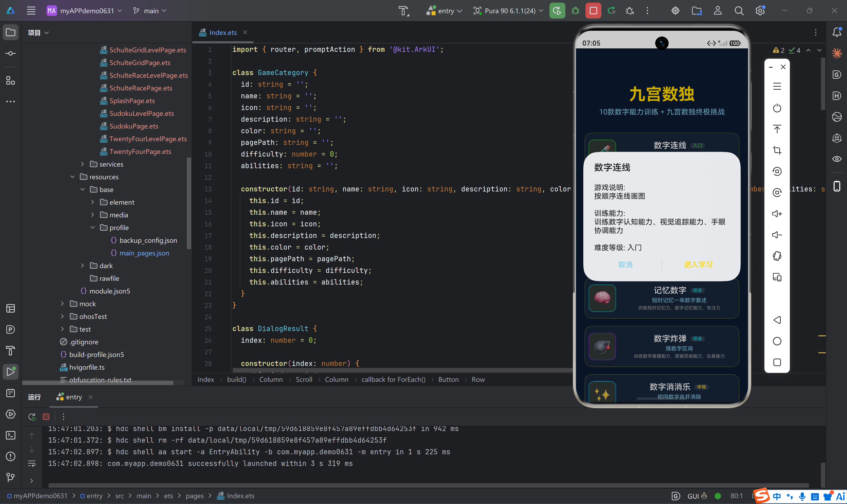Open the Commit tool window icon
This screenshot has height=504, width=847.
point(11,53)
